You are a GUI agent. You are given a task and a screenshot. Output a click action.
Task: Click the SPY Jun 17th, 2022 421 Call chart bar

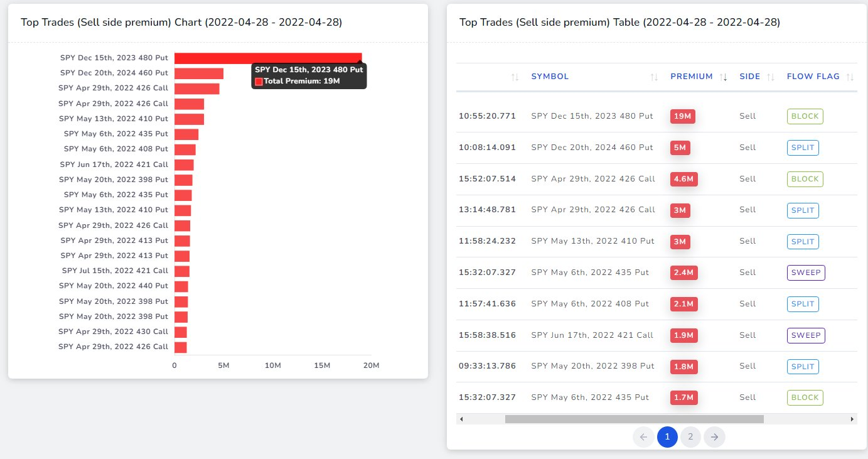(184, 165)
